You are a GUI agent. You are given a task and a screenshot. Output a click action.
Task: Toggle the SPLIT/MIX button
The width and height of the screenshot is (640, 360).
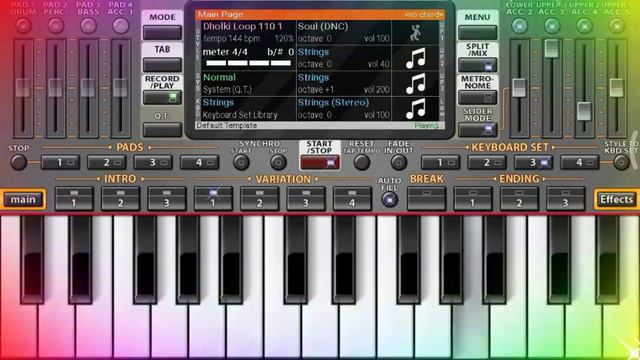tap(477, 65)
